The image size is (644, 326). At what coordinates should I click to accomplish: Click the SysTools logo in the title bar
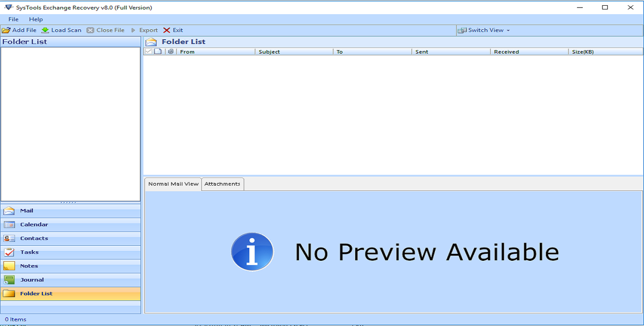[x=8, y=7]
